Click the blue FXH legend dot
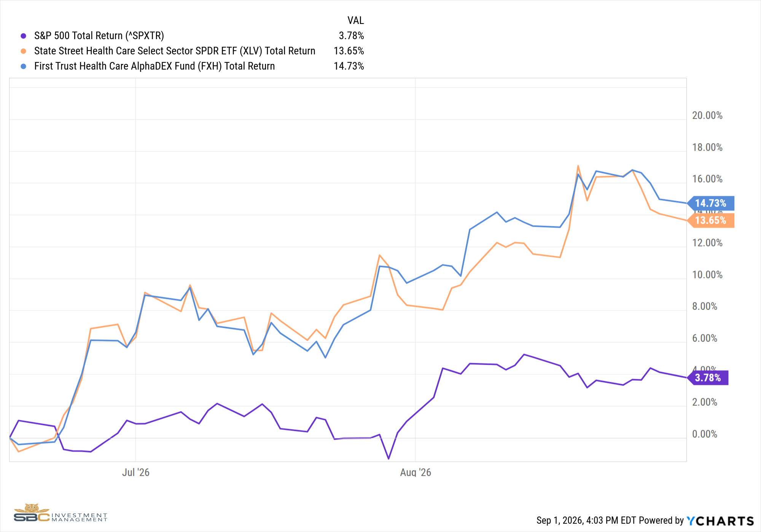The image size is (761, 532). pos(24,66)
